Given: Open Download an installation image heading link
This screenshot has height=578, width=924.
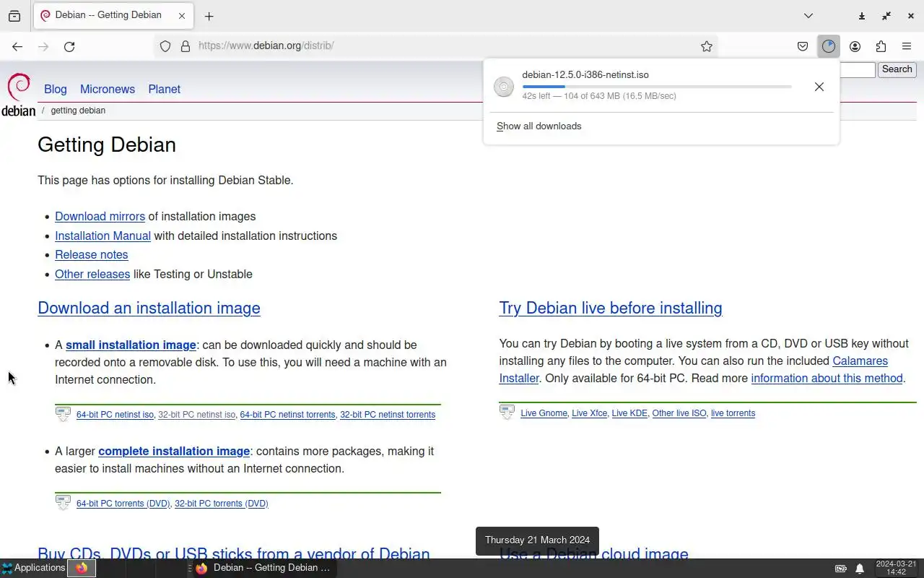Looking at the screenshot, I should click(x=149, y=308).
